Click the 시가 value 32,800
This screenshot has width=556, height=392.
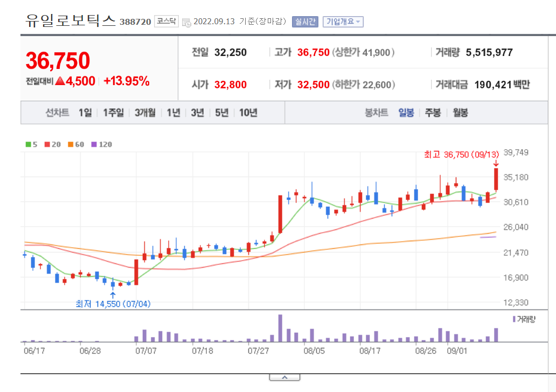[x=231, y=85]
